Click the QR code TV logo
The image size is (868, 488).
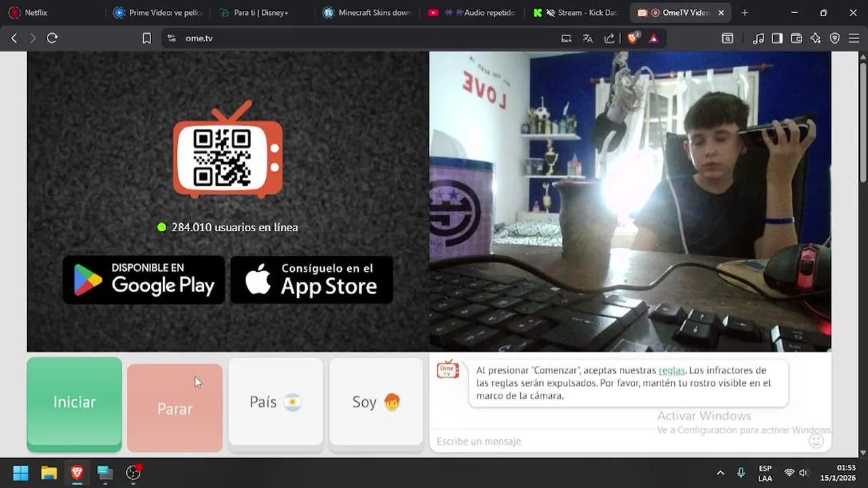[228, 150]
